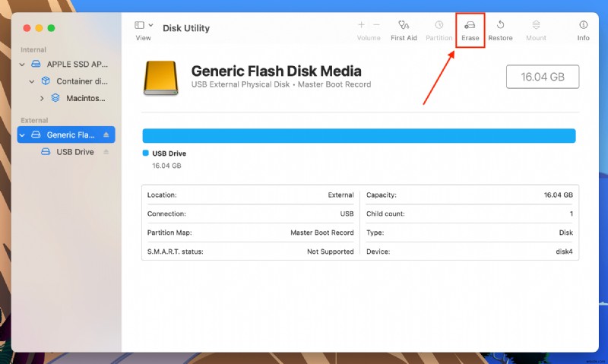Open the Info panel

coord(583,30)
